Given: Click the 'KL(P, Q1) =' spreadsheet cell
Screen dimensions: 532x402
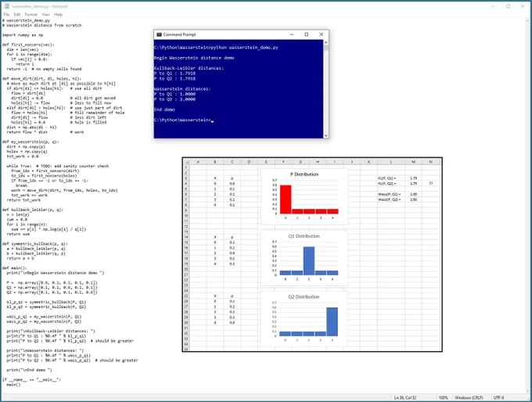Looking at the screenshot, I should [387, 178].
